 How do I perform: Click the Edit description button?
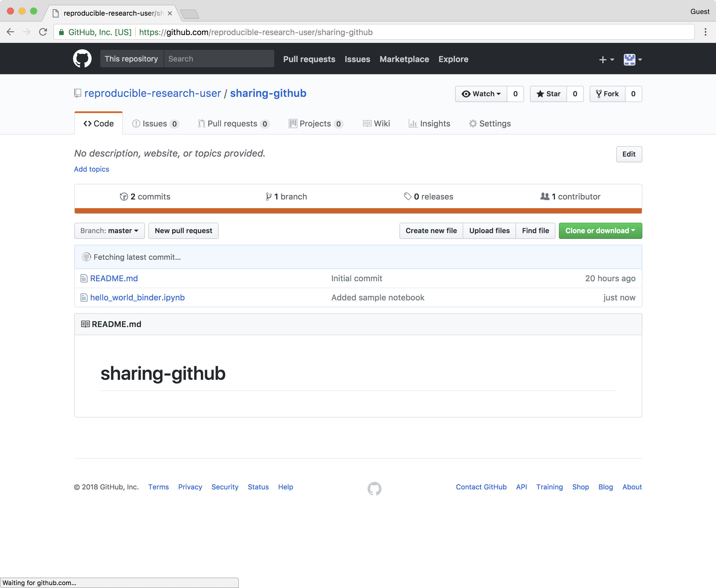[x=628, y=154]
